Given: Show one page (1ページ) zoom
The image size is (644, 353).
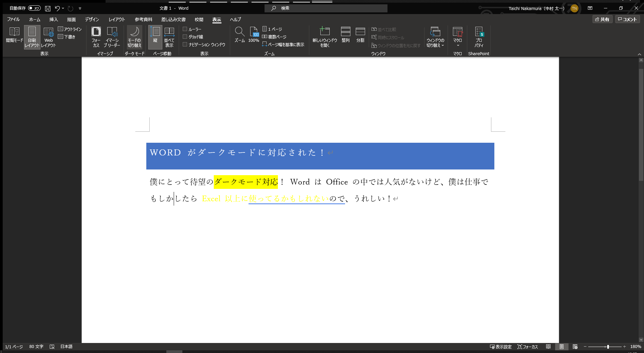Looking at the screenshot, I should tap(272, 29).
